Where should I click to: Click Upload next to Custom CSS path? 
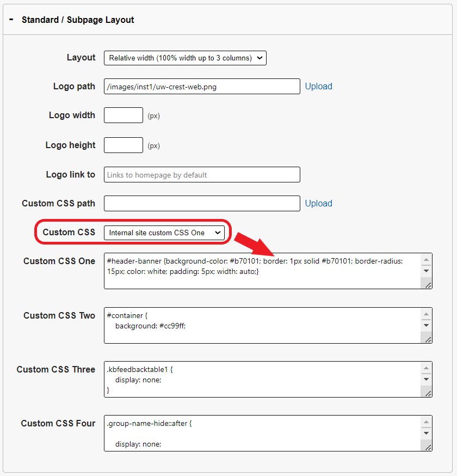[318, 203]
